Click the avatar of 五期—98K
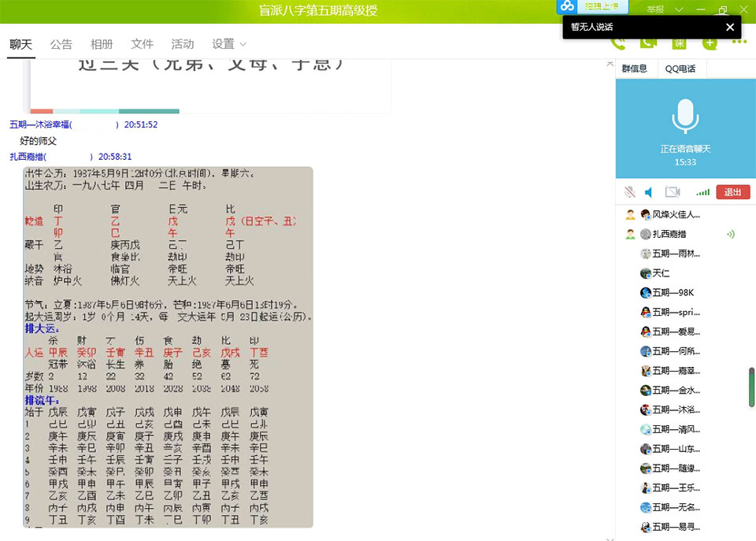The image size is (756, 541). tap(646, 293)
